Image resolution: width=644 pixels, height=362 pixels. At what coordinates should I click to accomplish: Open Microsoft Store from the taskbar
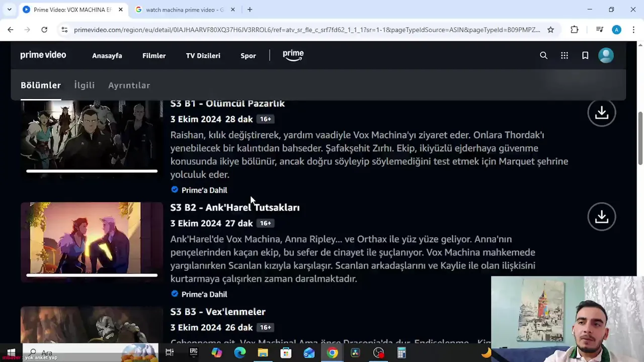click(x=286, y=353)
